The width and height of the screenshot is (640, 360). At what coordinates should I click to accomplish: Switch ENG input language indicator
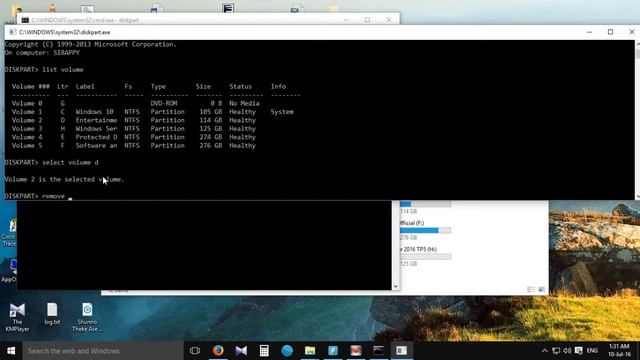coord(592,351)
